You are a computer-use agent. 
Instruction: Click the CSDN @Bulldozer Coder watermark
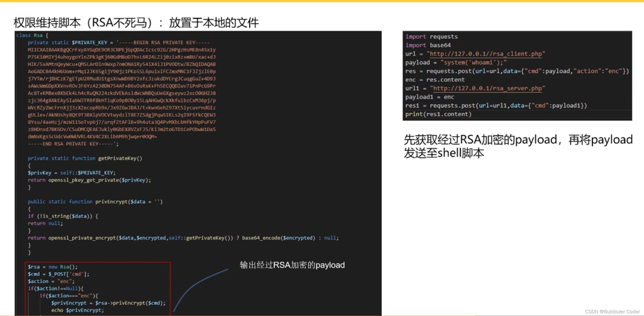[x=612, y=312]
